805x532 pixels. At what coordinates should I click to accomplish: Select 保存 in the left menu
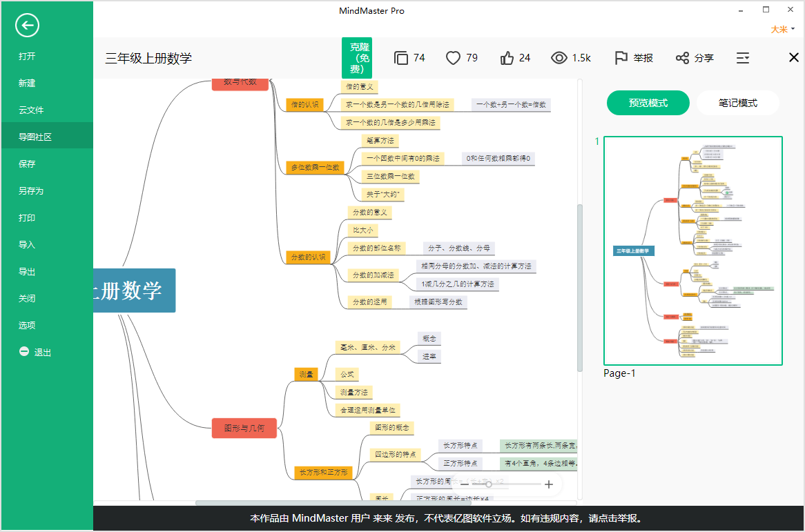47,164
